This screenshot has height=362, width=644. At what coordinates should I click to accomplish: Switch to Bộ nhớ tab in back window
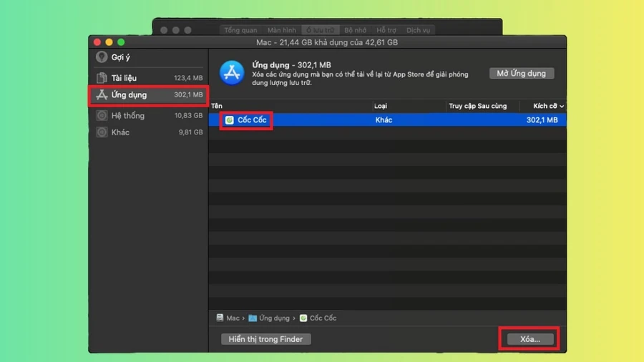pos(355,30)
